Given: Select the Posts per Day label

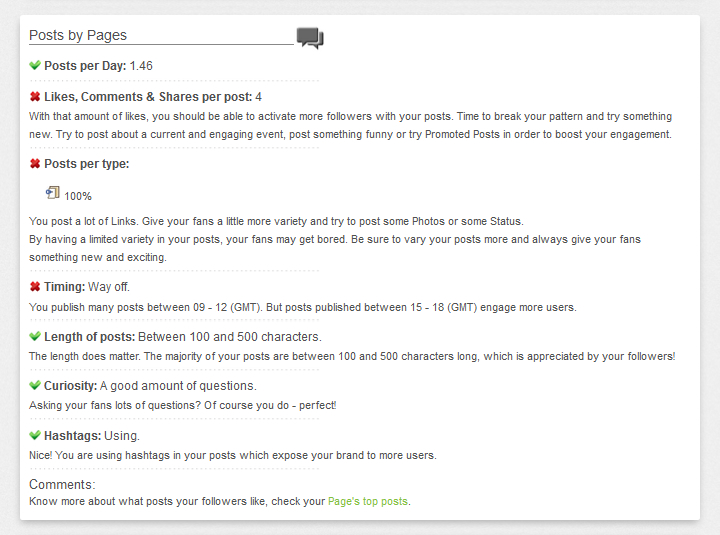Looking at the screenshot, I should point(85,66).
